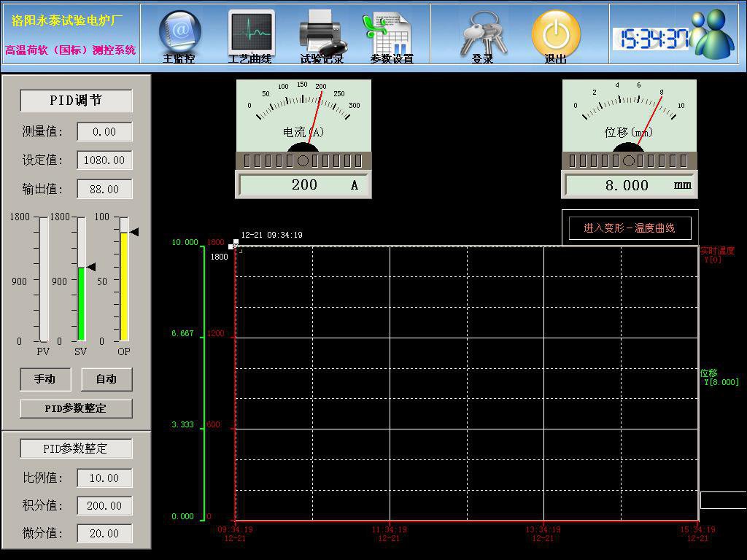Select the 比例值 field showing 10.00
The width and height of the screenshot is (747, 560).
coord(104,478)
